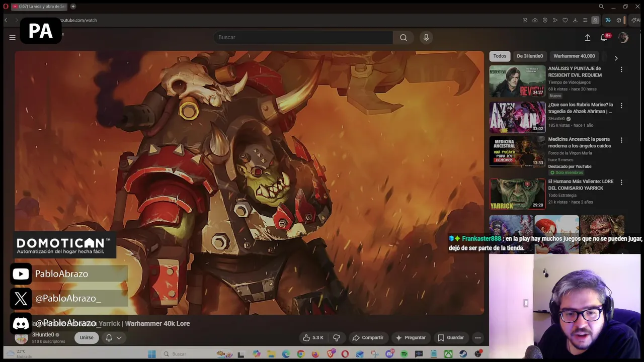Image resolution: width=644 pixels, height=362 pixels.
Task: Click the Medicina Ancestral thumbnail
Action: click(x=517, y=151)
